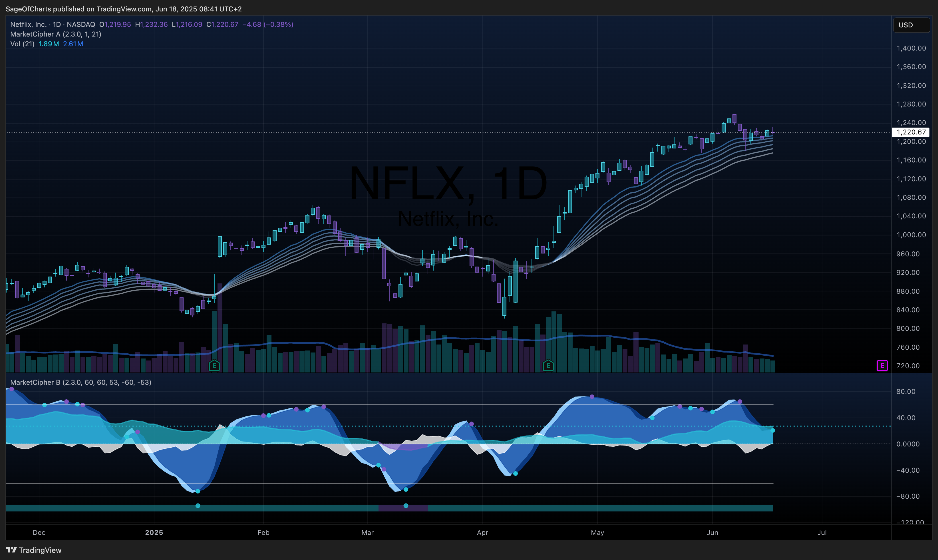The image size is (938, 560).
Task: Click the MarketCipher B indicator legend
Action: [x=81, y=382]
